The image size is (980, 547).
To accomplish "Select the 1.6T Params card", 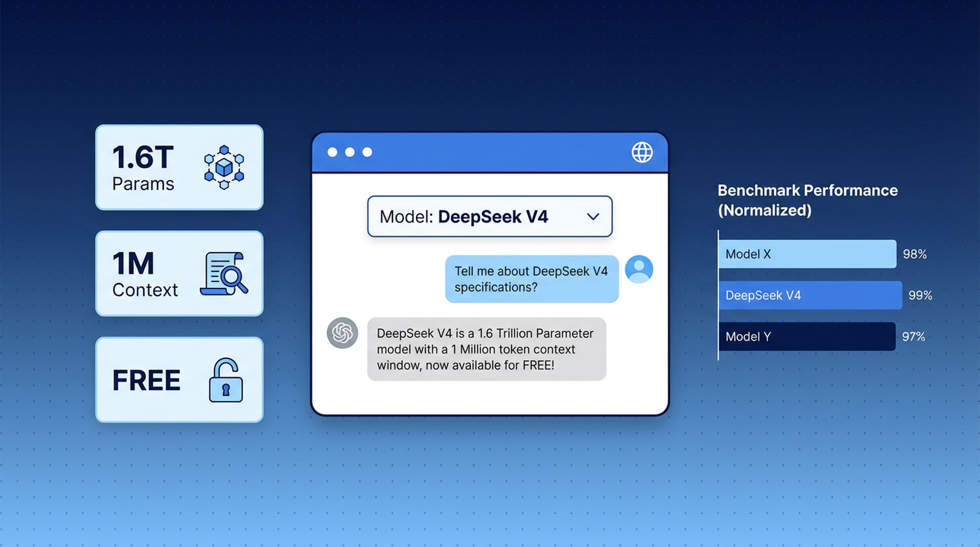I will [x=179, y=168].
